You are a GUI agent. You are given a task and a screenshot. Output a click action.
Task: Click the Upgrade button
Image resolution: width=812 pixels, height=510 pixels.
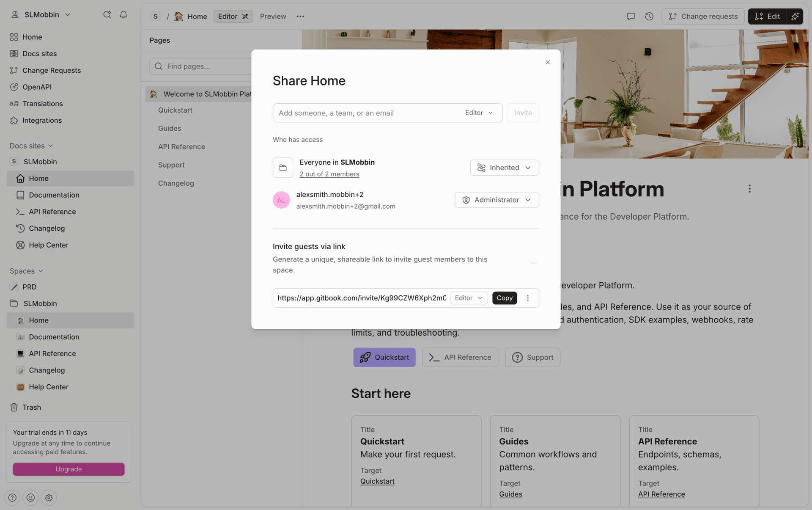(69, 469)
